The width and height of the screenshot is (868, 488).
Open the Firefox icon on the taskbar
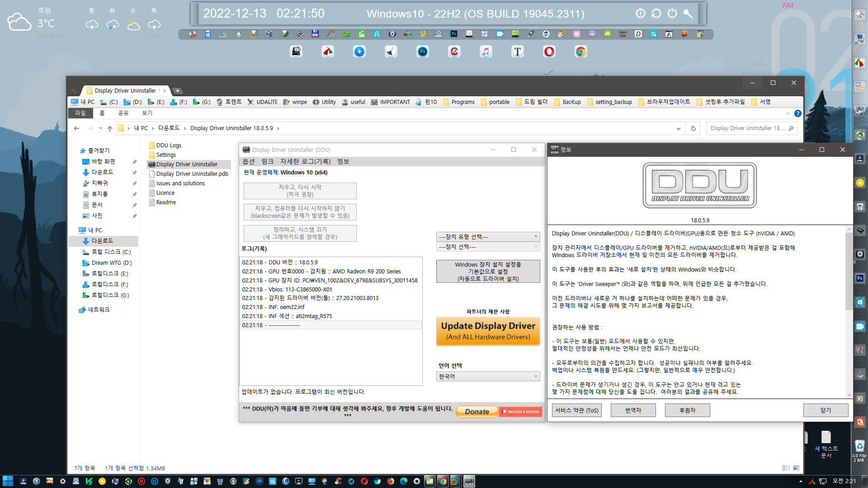coord(390,481)
